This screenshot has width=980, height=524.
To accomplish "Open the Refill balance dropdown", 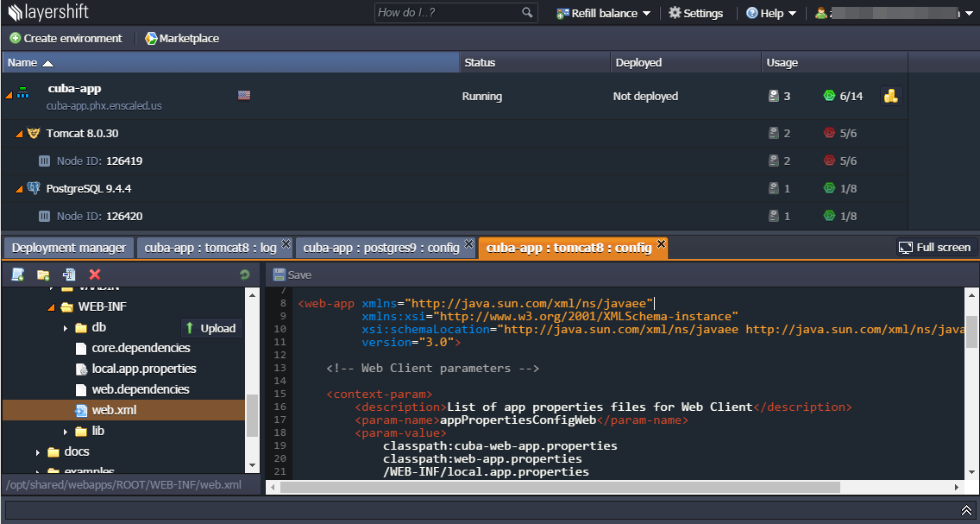I will pyautogui.click(x=603, y=13).
